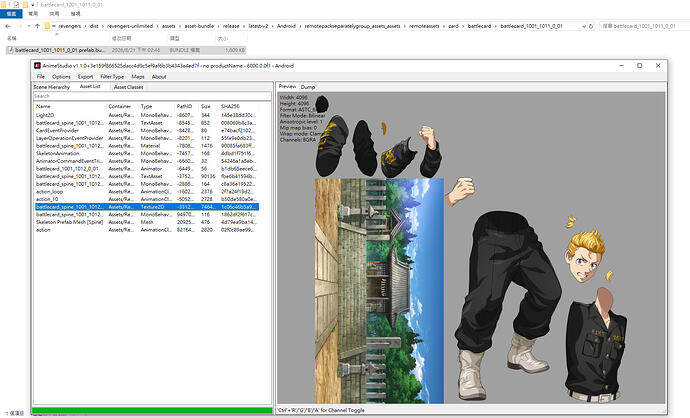This screenshot has width=690, height=418.
Task: Open recent locations dropdown beside forward arrow
Action: [29, 26]
